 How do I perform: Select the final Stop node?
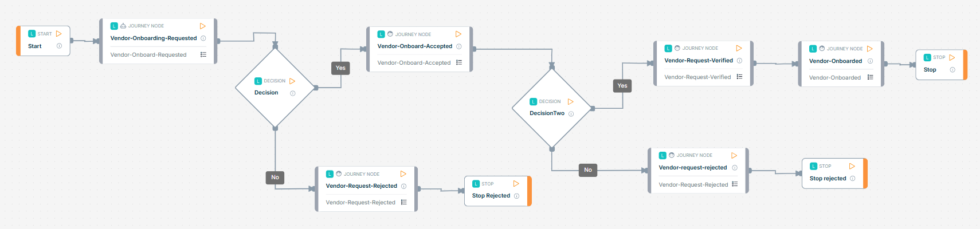tap(942, 65)
